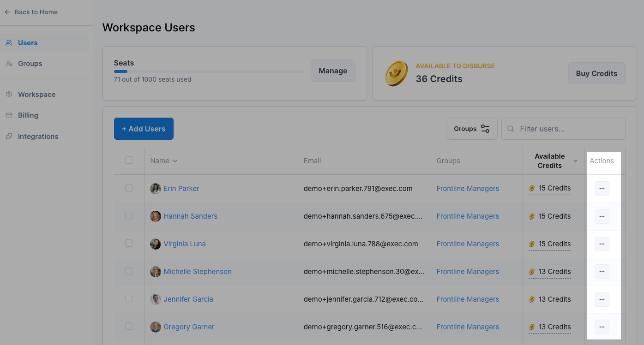This screenshot has width=644, height=345.
Task: Click the Filter users search field
Action: [x=563, y=129]
